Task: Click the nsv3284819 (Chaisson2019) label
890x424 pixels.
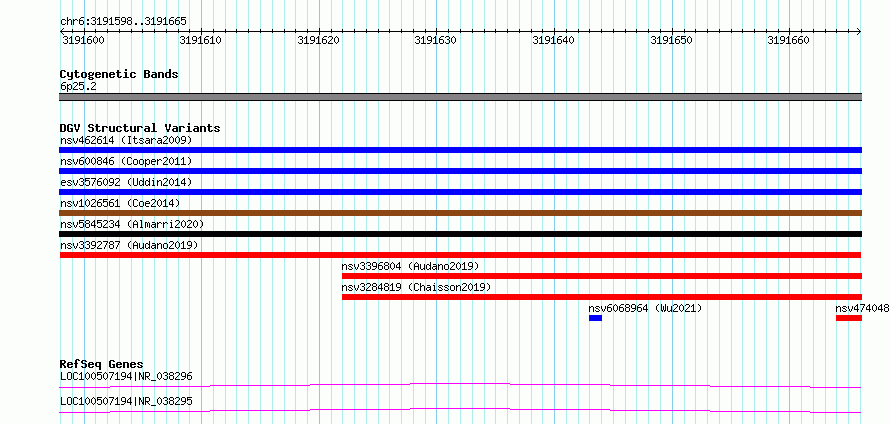Action: click(x=416, y=287)
